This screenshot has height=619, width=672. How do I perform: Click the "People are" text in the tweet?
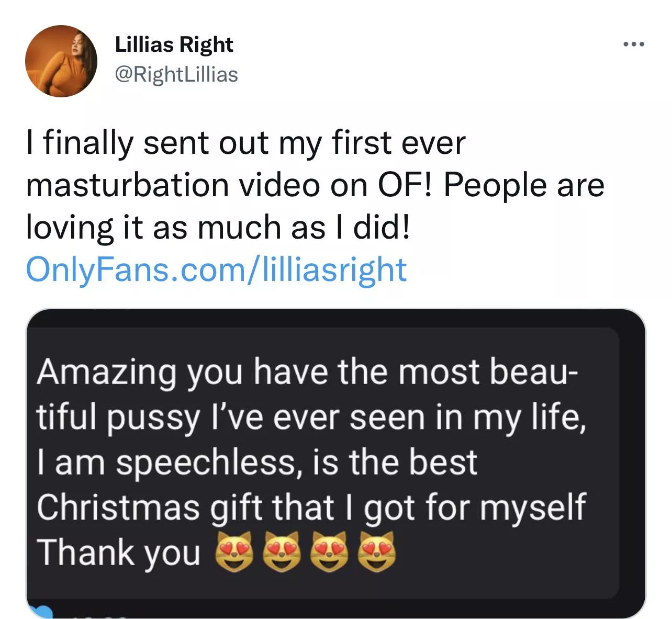click(x=524, y=185)
